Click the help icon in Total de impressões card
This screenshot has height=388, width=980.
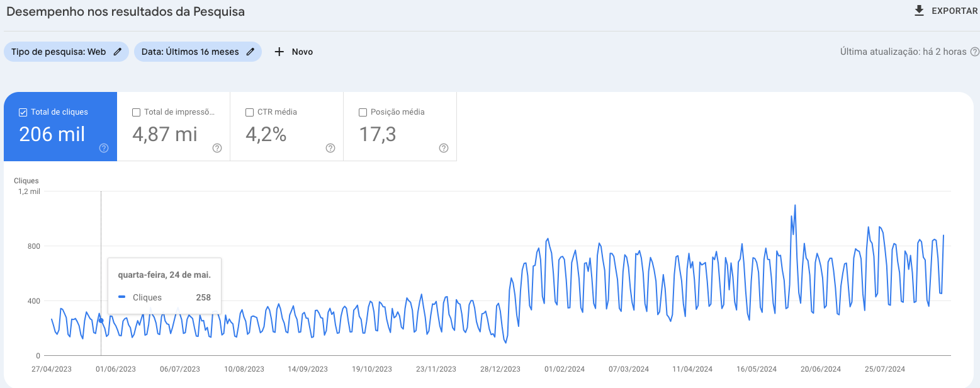click(x=217, y=148)
